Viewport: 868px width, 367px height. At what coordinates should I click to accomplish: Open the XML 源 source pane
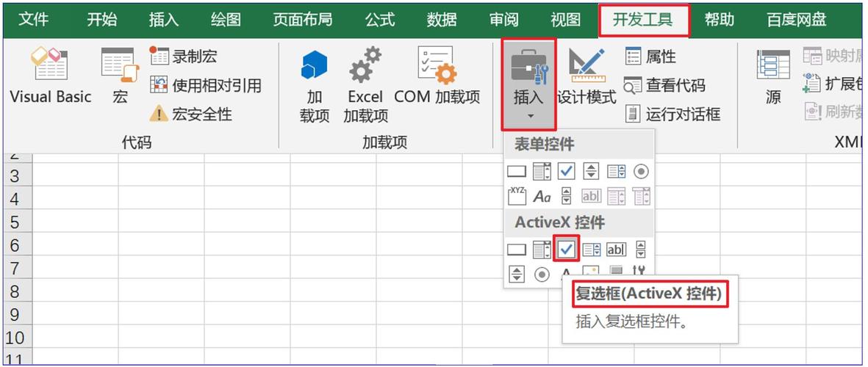tap(773, 77)
